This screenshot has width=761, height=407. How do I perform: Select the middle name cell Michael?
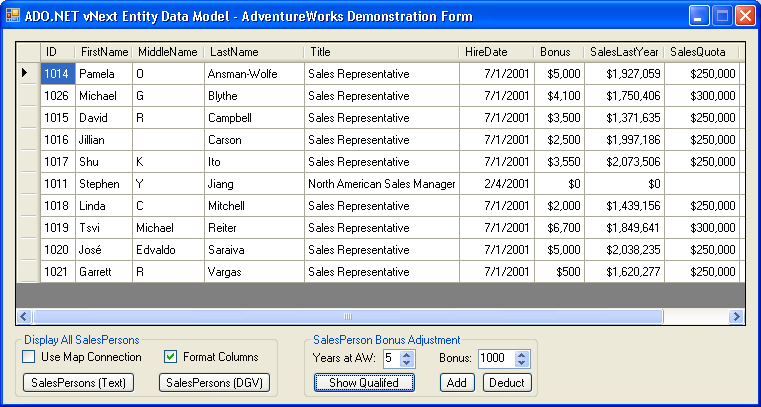point(168,228)
